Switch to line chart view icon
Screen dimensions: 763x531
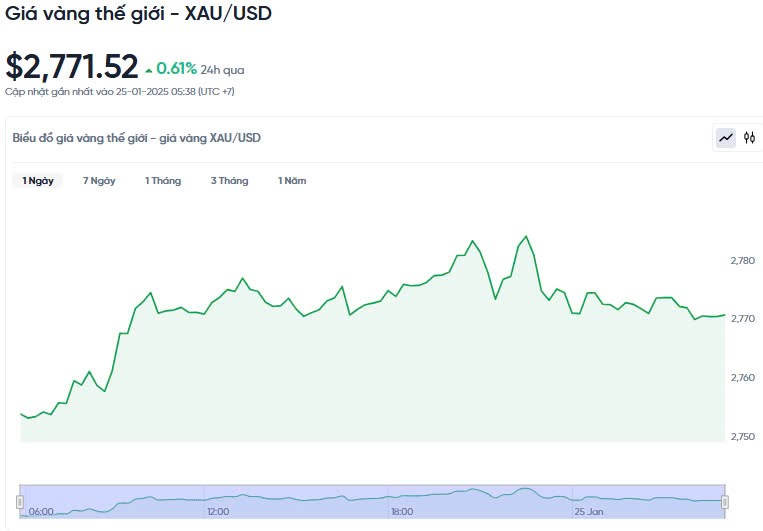725,138
